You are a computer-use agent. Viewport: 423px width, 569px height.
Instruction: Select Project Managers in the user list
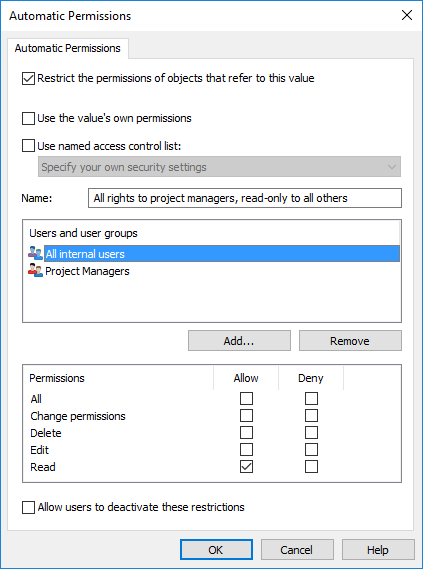coord(87,271)
